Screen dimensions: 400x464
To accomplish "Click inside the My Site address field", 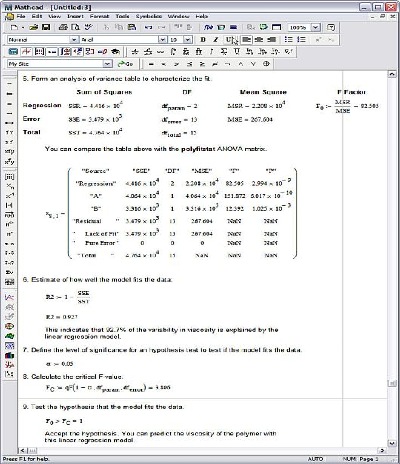I will pos(55,64).
